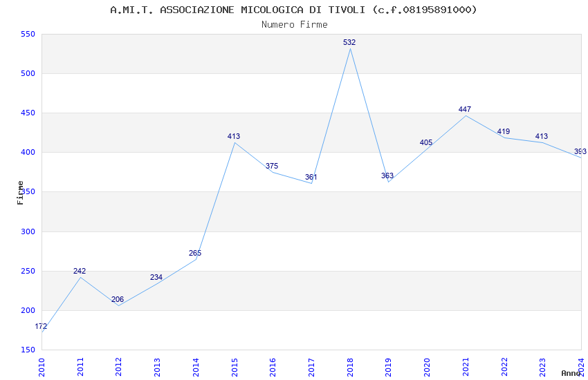
Task: Click the y-axis tick 550
Action: coord(28,34)
